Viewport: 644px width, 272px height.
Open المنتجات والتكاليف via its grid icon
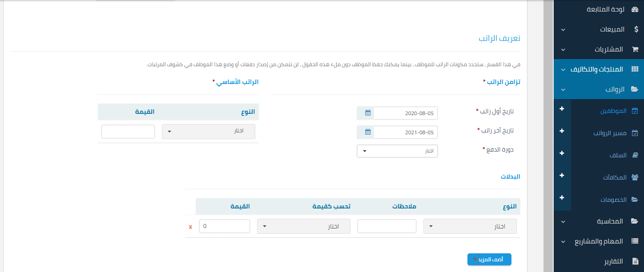[x=636, y=69]
